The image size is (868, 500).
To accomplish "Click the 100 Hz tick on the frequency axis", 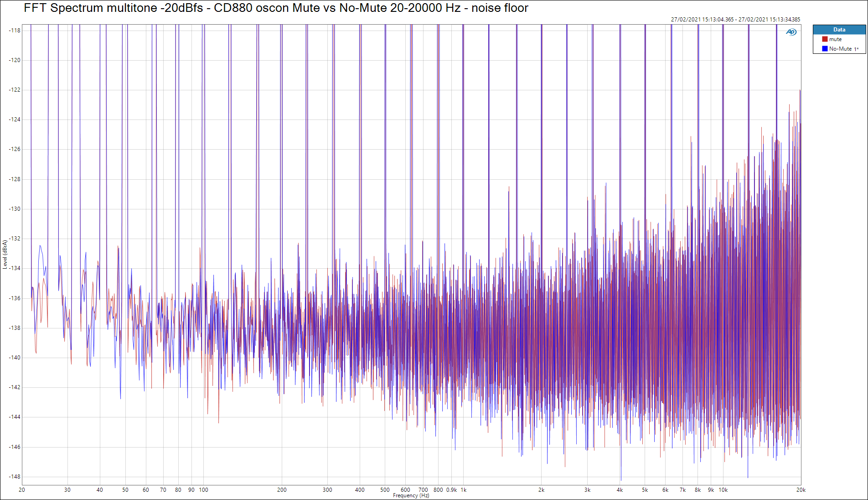I will [203, 490].
